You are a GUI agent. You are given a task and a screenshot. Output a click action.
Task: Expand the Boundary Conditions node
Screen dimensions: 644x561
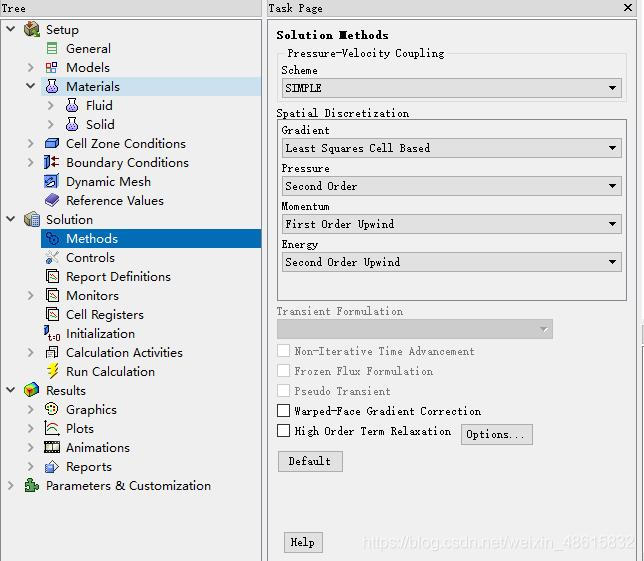31,162
